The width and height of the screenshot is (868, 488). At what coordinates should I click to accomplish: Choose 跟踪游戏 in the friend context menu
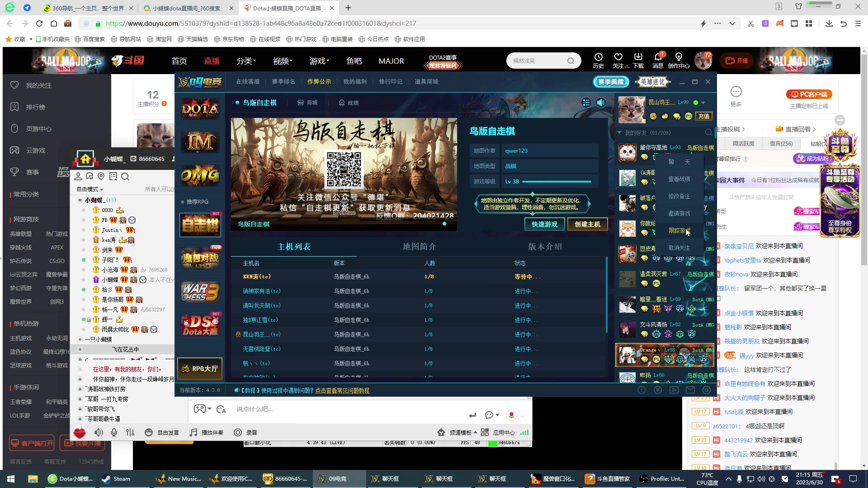[679, 230]
